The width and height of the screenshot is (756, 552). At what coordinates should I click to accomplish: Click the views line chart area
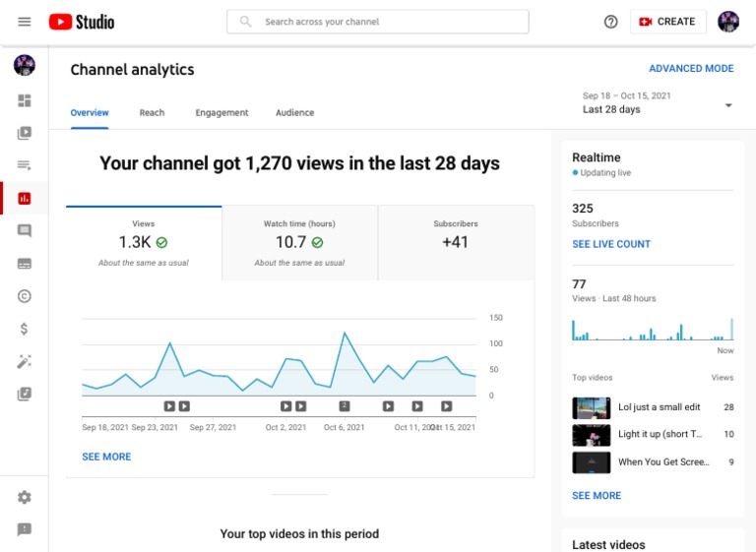[x=279, y=357]
